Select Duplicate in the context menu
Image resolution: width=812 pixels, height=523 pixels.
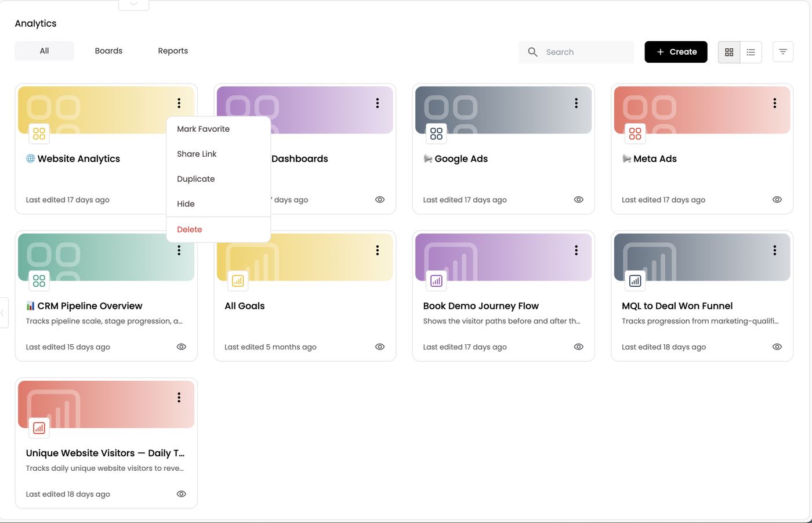click(x=219, y=179)
